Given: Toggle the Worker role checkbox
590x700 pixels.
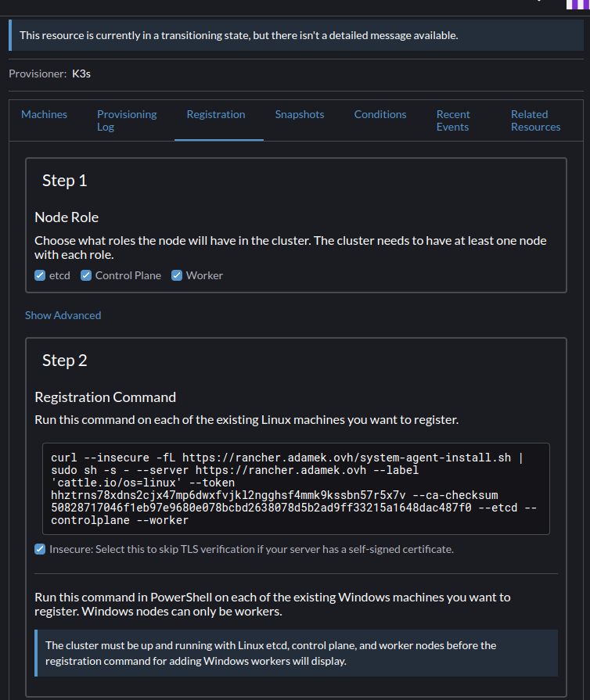Looking at the screenshot, I should pos(177,275).
